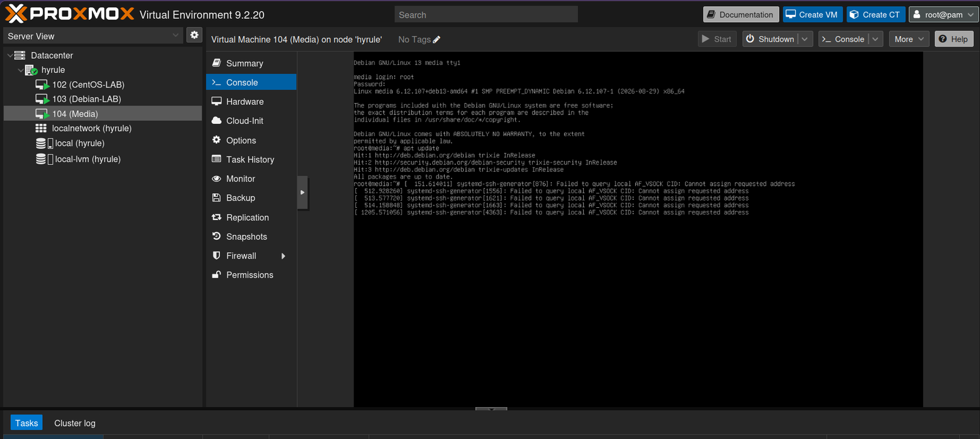Switch to the Cluster log tab

pyautogui.click(x=75, y=423)
